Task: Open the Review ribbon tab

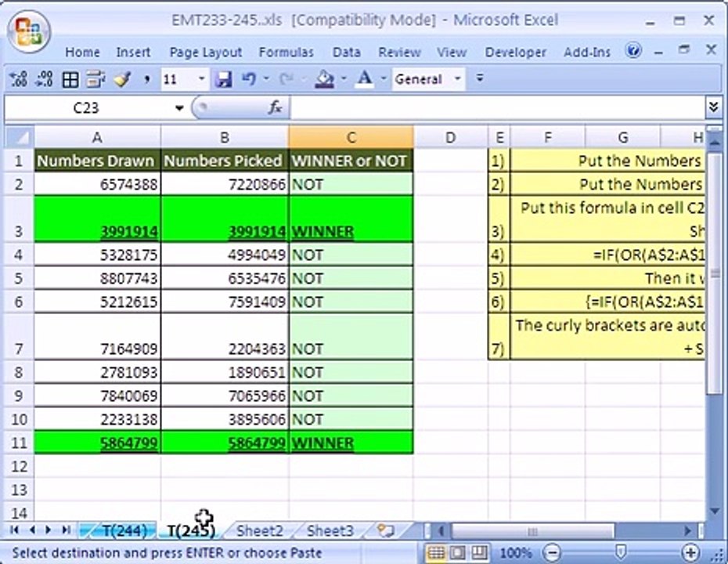Action: 399,52
